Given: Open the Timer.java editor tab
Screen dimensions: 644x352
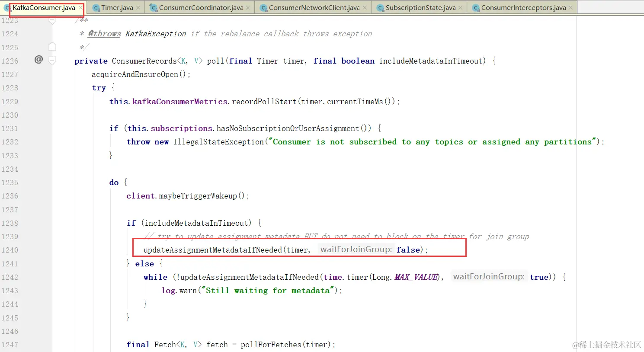Looking at the screenshot, I should 117,8.
